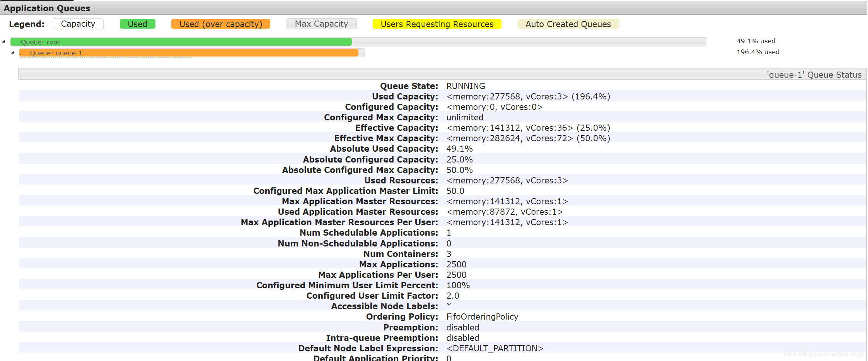Viewport: 868px width, 361px height.
Task: Click the Max Application Master Resources label
Action: [x=360, y=201]
